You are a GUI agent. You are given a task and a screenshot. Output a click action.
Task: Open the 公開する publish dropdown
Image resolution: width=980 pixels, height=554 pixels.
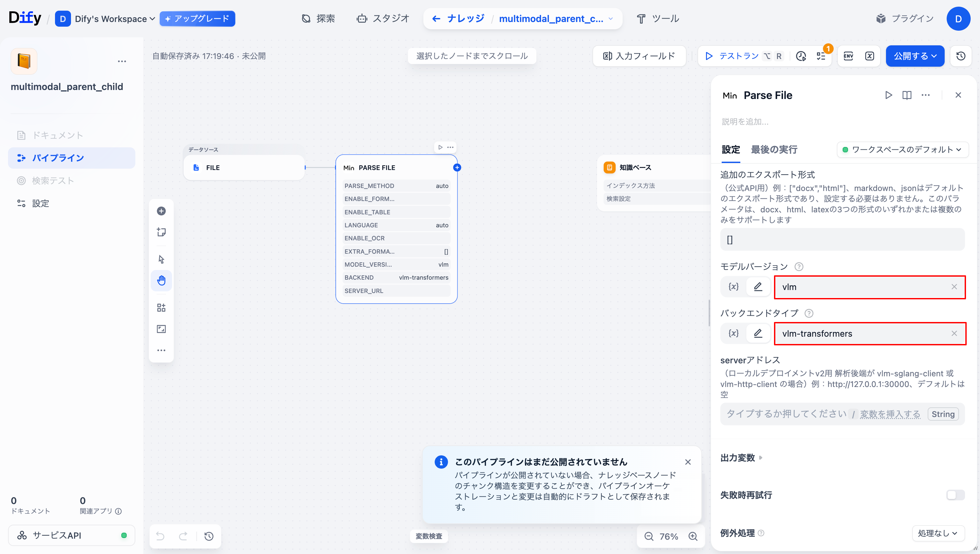(915, 56)
